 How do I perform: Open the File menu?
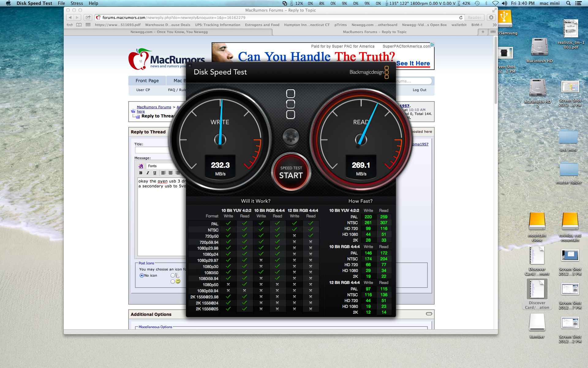click(61, 3)
